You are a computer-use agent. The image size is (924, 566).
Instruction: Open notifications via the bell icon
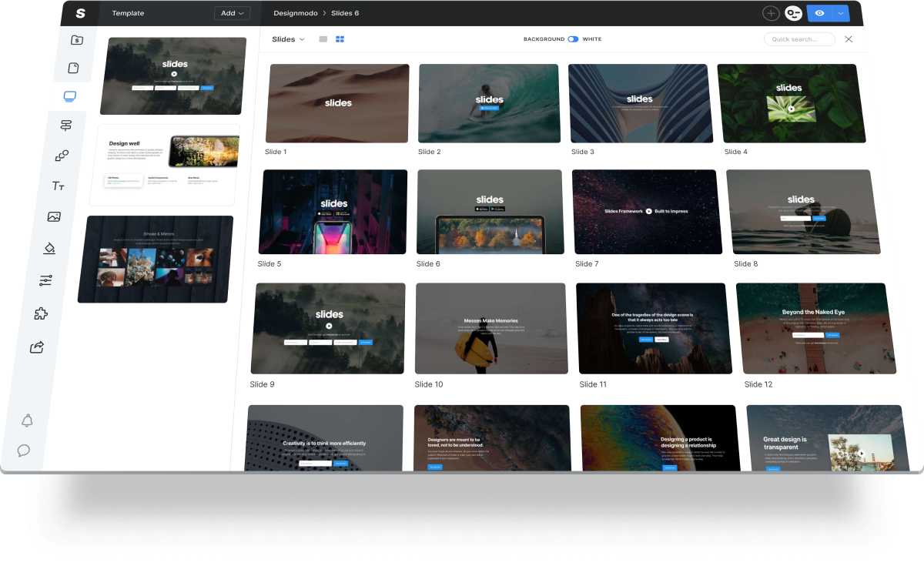click(x=27, y=421)
